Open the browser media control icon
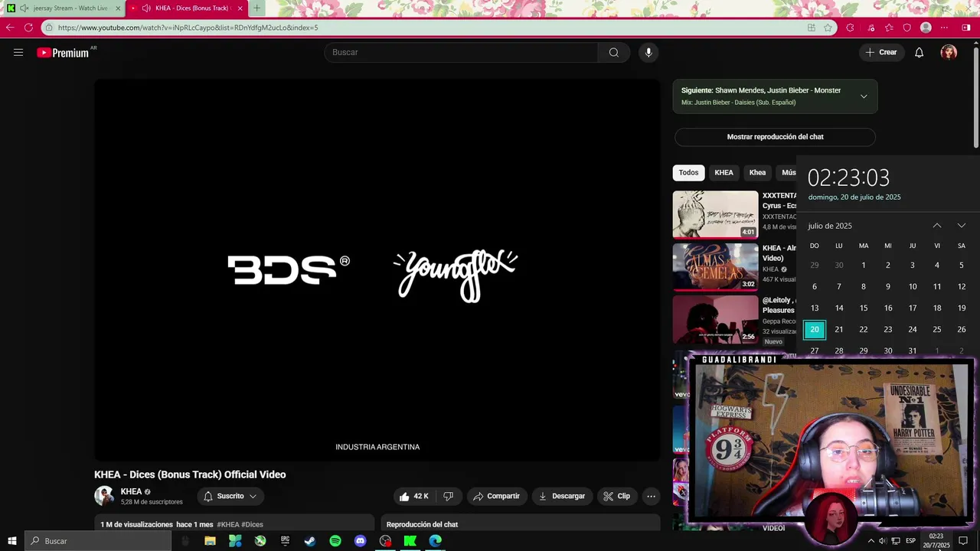Image resolution: width=980 pixels, height=551 pixels. pyautogui.click(x=871, y=28)
